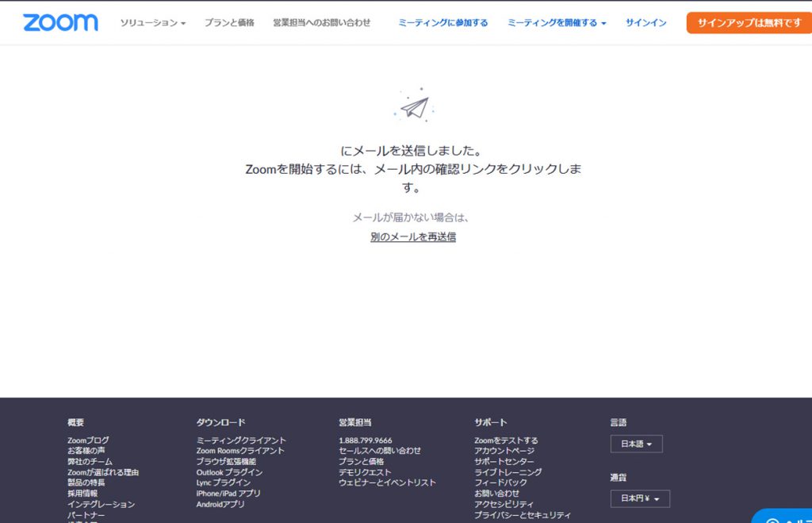Click ウェビナーとイベントリスト in the footer
The height and width of the screenshot is (523, 812).
[x=387, y=483]
